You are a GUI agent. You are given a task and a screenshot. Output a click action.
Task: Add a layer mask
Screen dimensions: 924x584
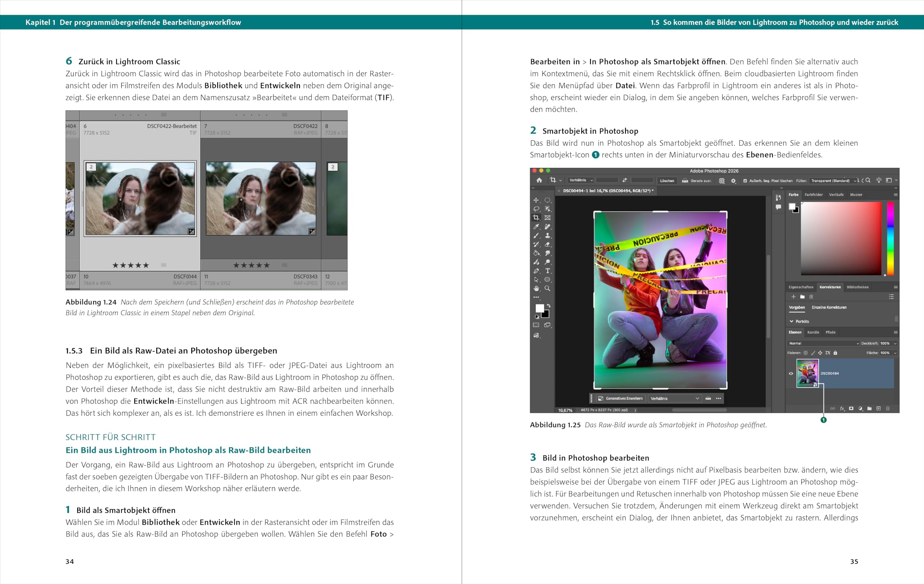point(851,408)
